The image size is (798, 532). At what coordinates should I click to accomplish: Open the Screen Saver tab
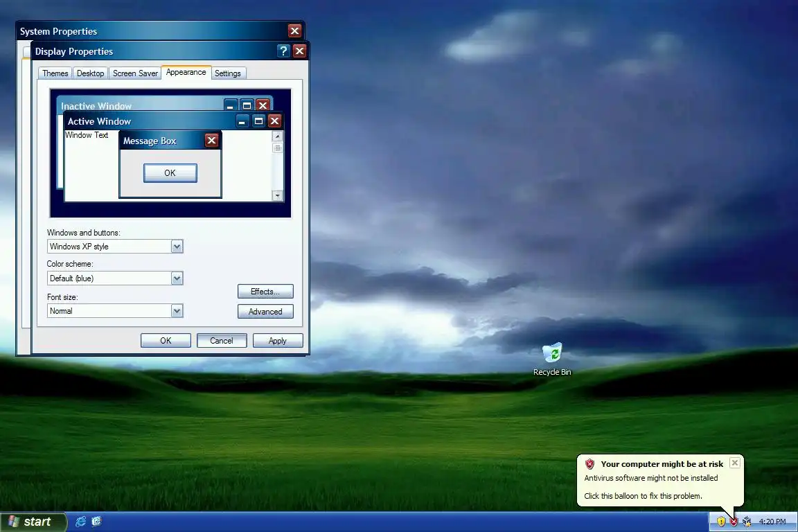tap(135, 73)
